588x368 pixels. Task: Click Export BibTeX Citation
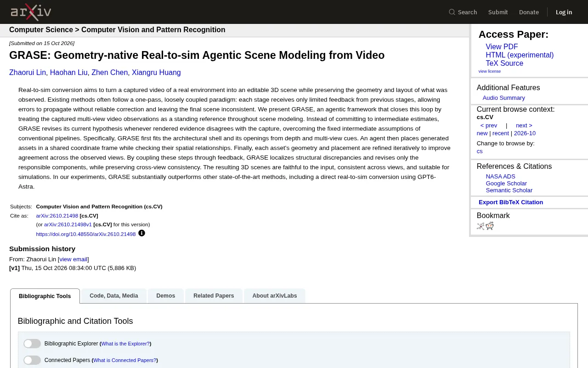coord(511,202)
